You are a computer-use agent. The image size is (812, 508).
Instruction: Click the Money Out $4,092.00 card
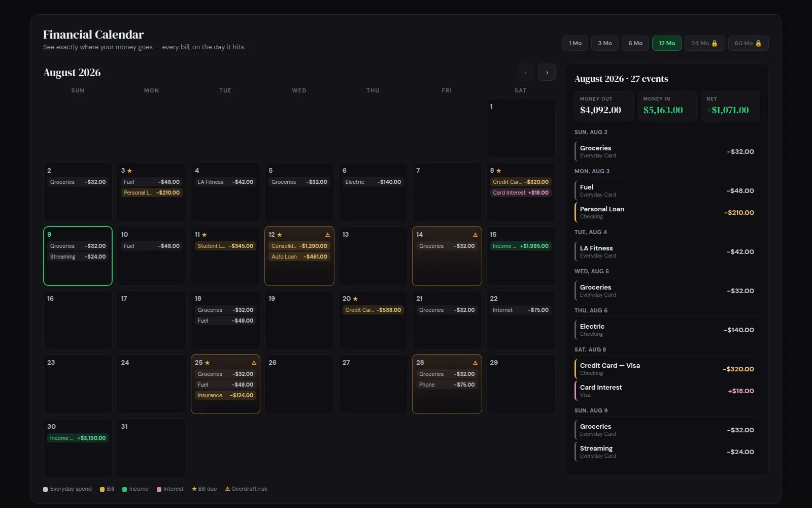coord(604,106)
